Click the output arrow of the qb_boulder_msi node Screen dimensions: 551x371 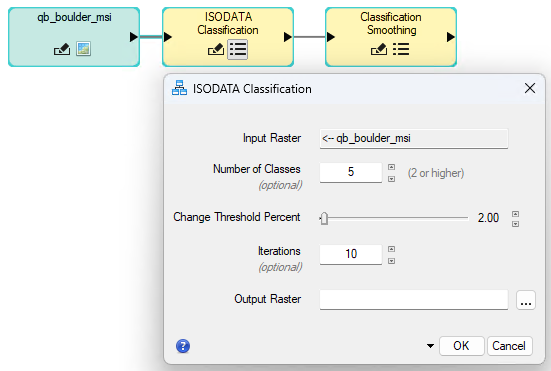point(134,37)
